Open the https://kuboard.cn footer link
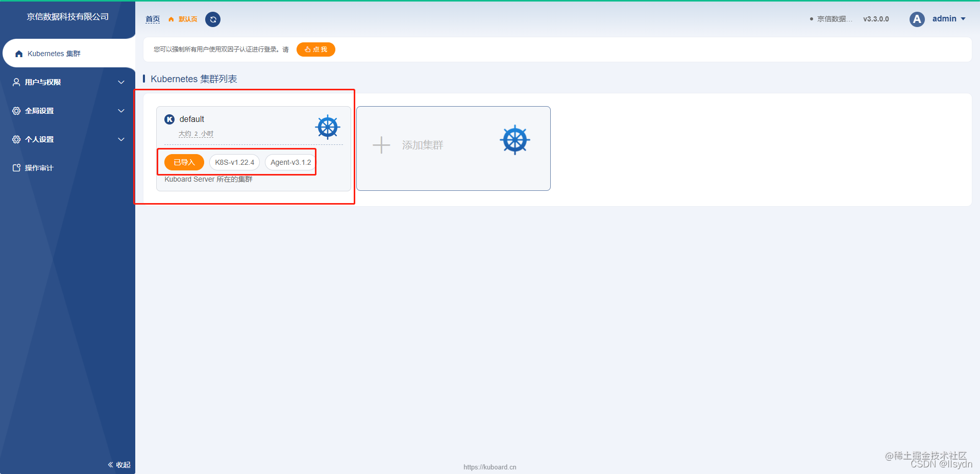This screenshot has height=474, width=980. tap(490, 467)
